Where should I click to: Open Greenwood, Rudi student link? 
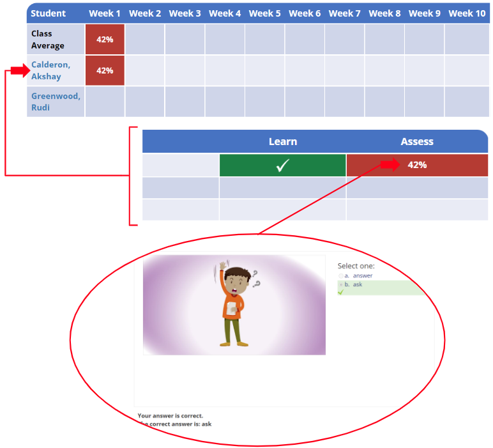(x=56, y=102)
